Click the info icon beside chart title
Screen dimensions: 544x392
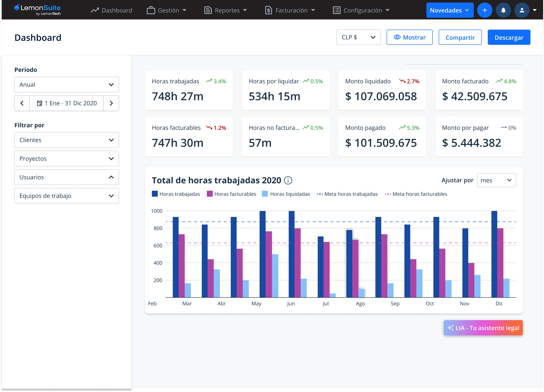tap(288, 180)
